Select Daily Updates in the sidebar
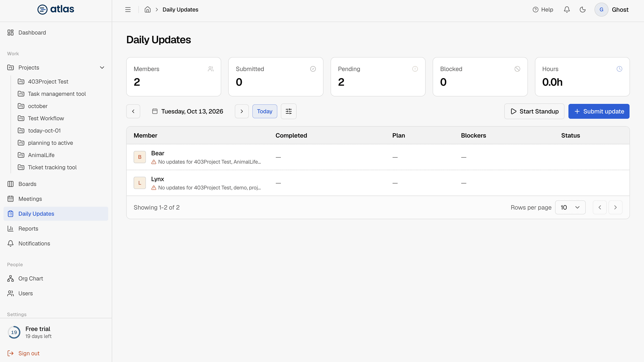The width and height of the screenshot is (644, 362). point(56,214)
